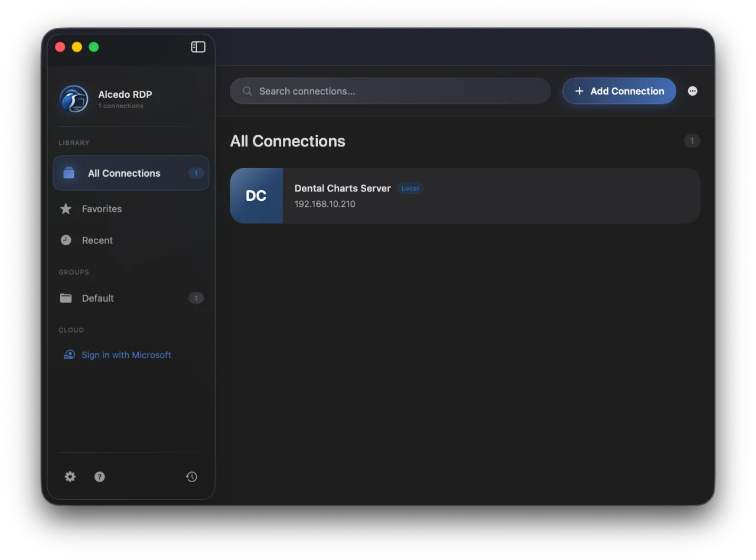The height and width of the screenshot is (560, 756).
Task: Click the Default folder icon
Action: pyautogui.click(x=66, y=298)
